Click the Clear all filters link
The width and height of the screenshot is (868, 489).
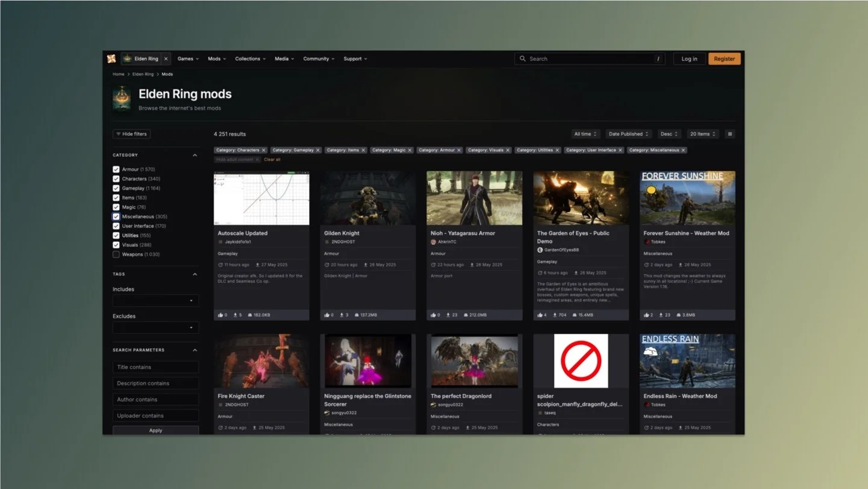coord(272,159)
